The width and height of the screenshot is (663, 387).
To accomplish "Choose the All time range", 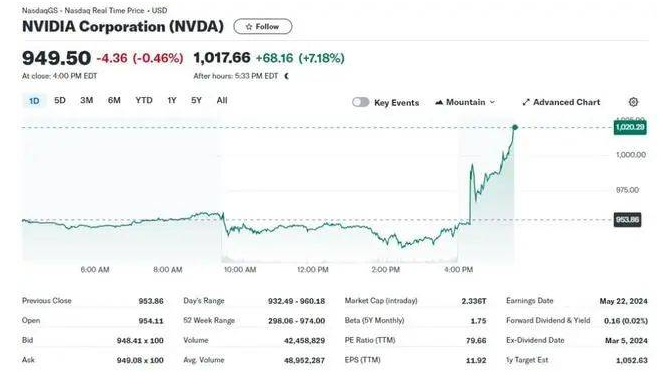I will pyautogui.click(x=222, y=100).
